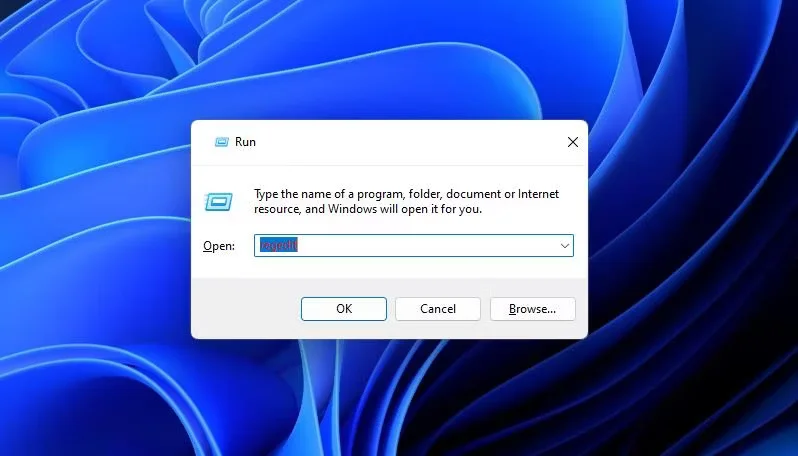Close the Run dialog with the X
Screen dimensions: 798x456
point(573,142)
